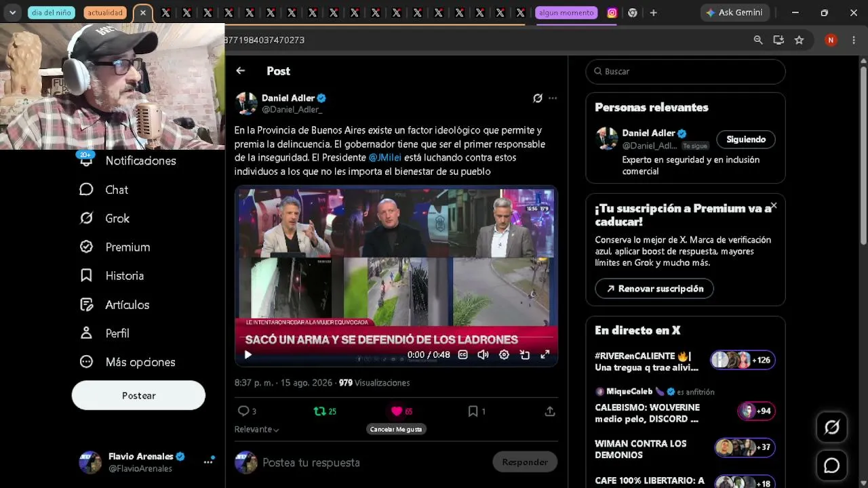Open Flavio Arenales account menu ellipsis
This screenshot has height=488, width=868.
click(x=208, y=462)
